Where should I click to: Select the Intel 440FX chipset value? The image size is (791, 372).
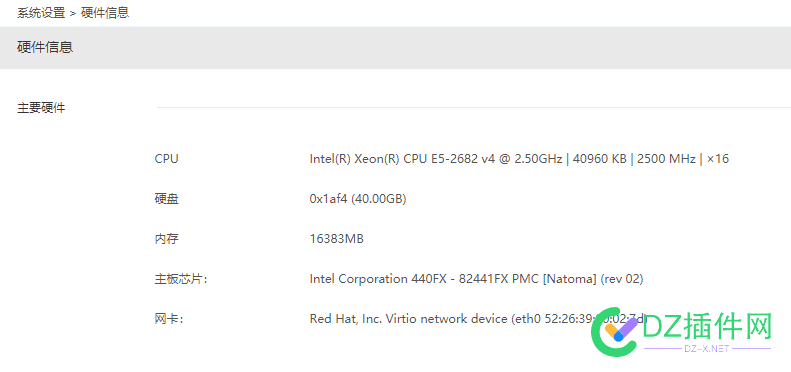pyautogui.click(x=476, y=279)
